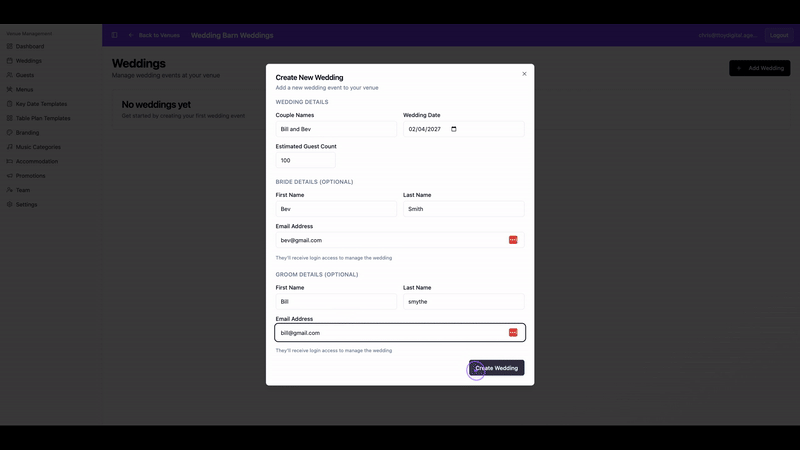
Task: Follow the Back to Venues link
Action: (154, 35)
